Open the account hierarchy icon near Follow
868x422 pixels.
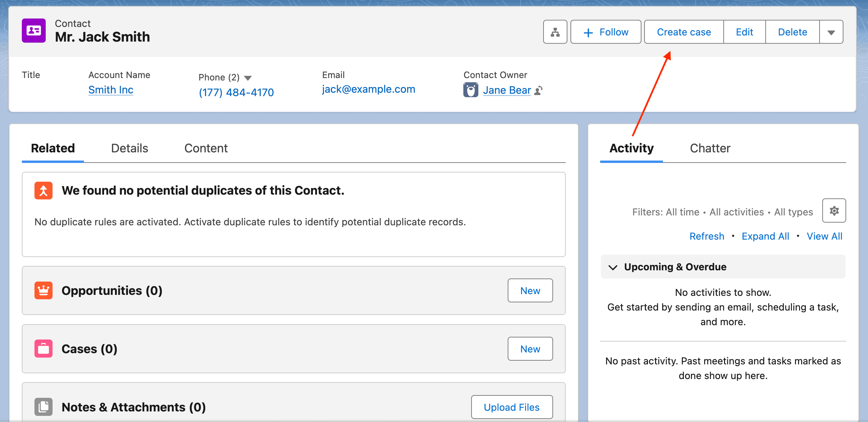(555, 32)
